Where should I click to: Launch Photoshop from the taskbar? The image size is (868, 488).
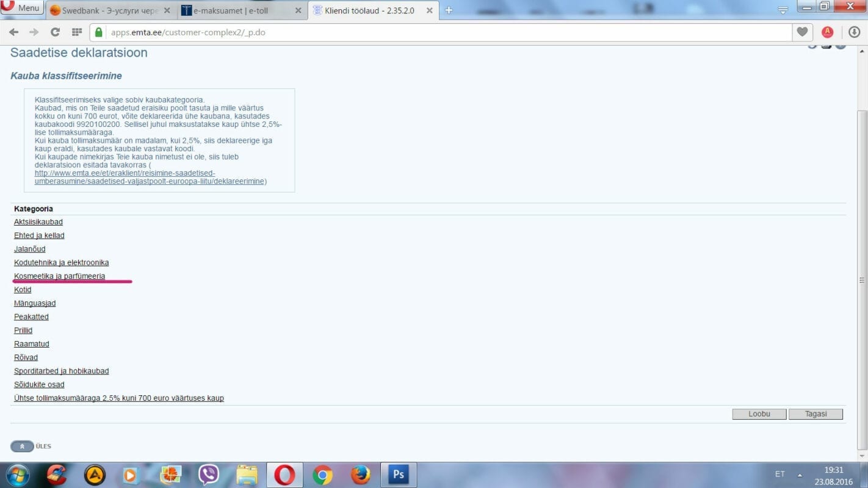click(398, 475)
